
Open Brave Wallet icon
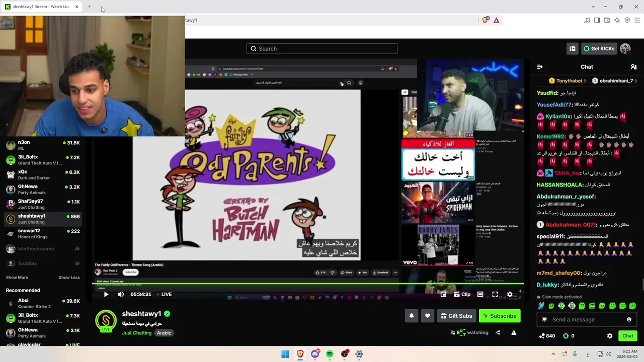(607, 20)
